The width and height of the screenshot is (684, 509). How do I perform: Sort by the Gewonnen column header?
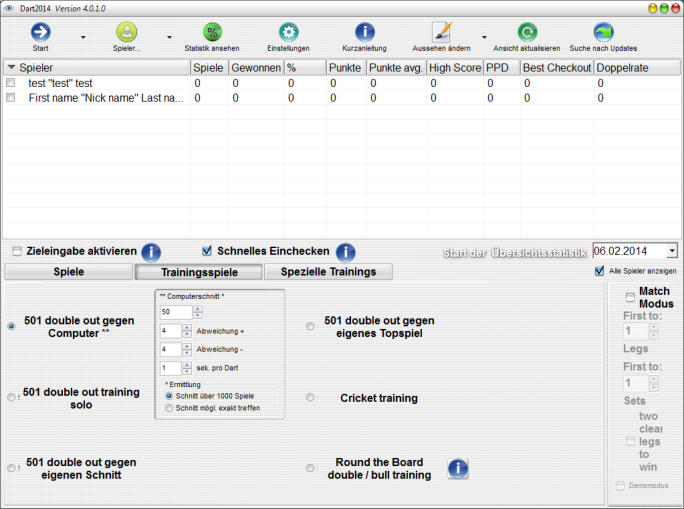pos(255,67)
